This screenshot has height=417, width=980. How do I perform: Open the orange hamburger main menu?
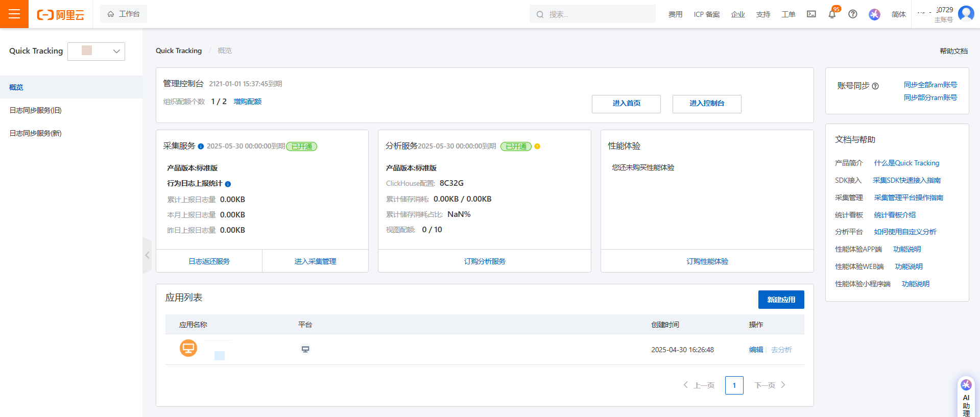(x=14, y=14)
